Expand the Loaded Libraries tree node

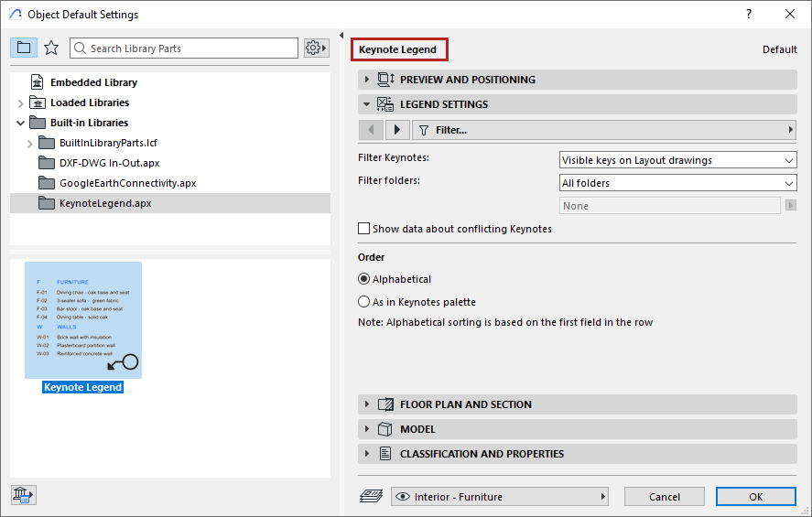click(x=21, y=103)
